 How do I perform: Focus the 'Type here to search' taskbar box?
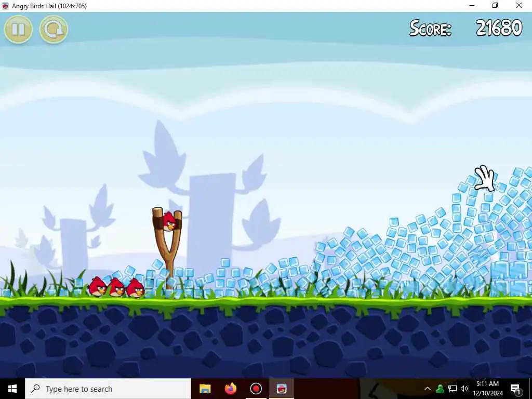pos(108,389)
